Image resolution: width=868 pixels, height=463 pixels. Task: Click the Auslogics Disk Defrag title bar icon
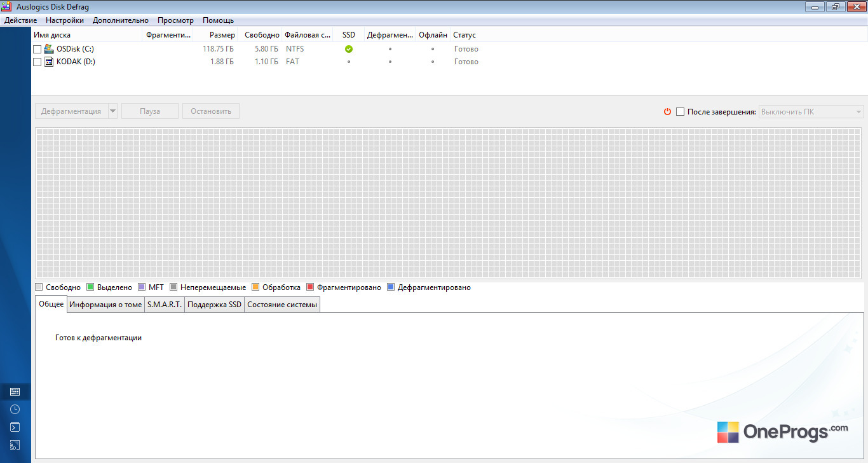(8, 7)
